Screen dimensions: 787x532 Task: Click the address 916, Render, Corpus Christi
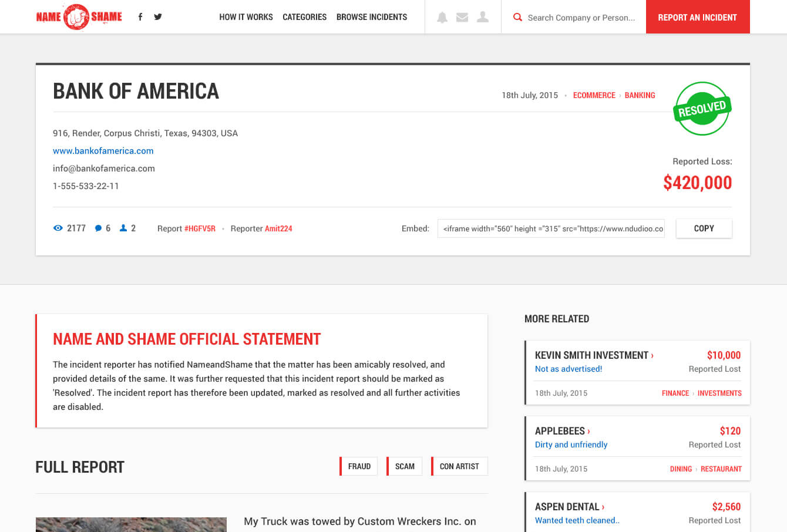[145, 133]
